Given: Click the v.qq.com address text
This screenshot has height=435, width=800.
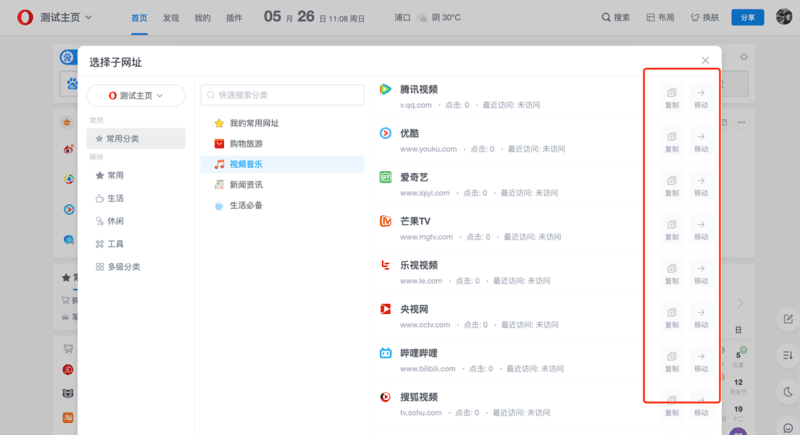Looking at the screenshot, I should [416, 105].
